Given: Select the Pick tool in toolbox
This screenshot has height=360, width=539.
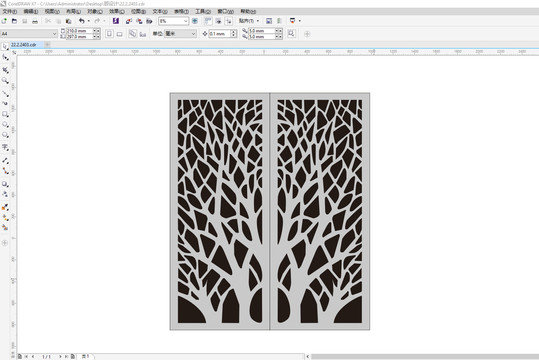Looking at the screenshot, I should pos(5,46).
